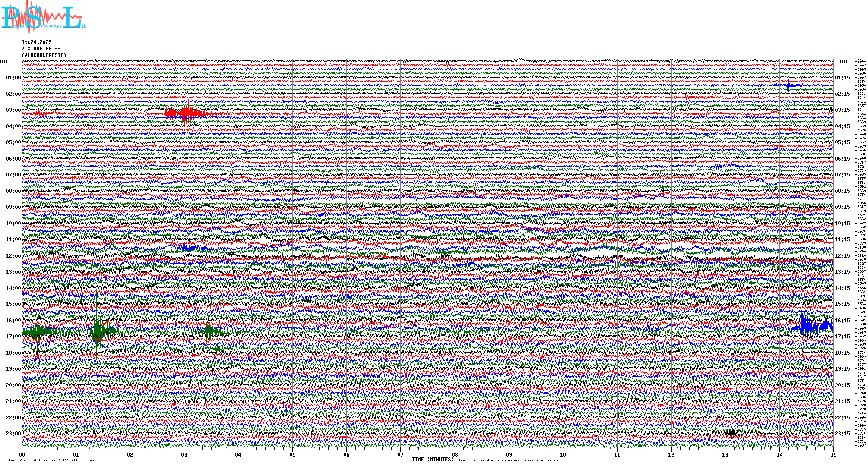Click the Traces clipped footnote text
The image size is (868, 466).
click(512, 460)
